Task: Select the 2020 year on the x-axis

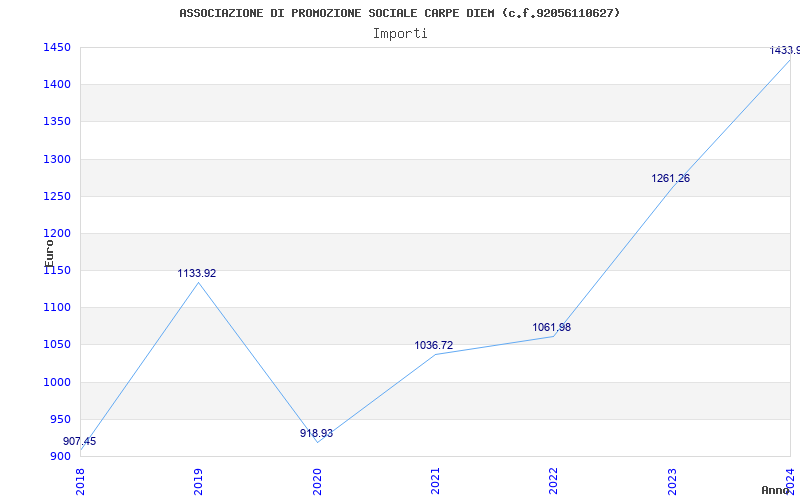Action: pyautogui.click(x=317, y=480)
